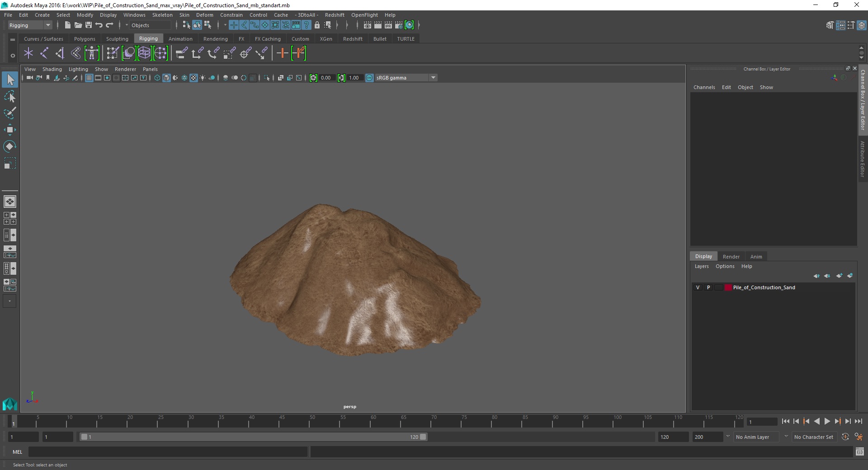Switch to single perspective view layout
The height and width of the screenshot is (470, 868).
pos(10,202)
